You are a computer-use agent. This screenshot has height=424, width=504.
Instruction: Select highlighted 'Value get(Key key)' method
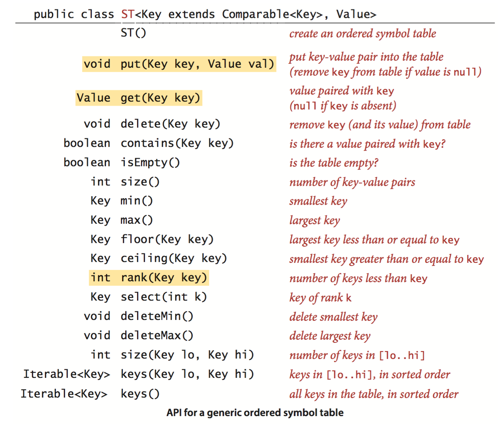coord(139,98)
